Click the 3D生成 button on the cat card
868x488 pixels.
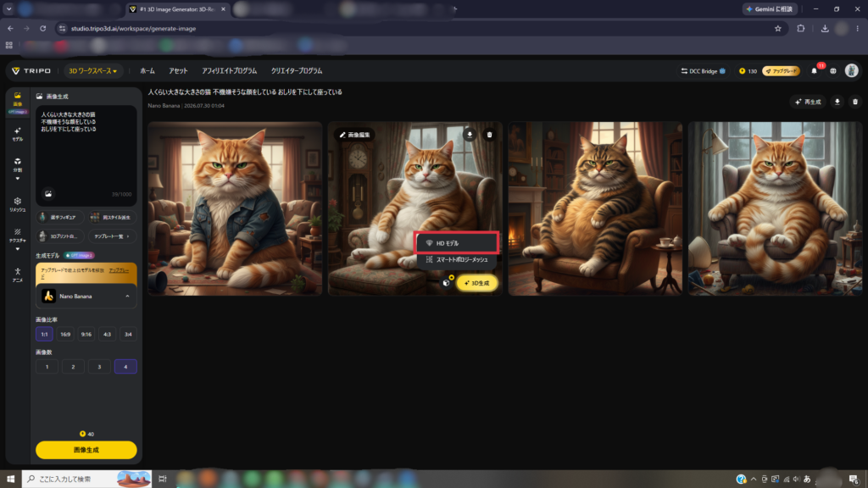pyautogui.click(x=477, y=283)
